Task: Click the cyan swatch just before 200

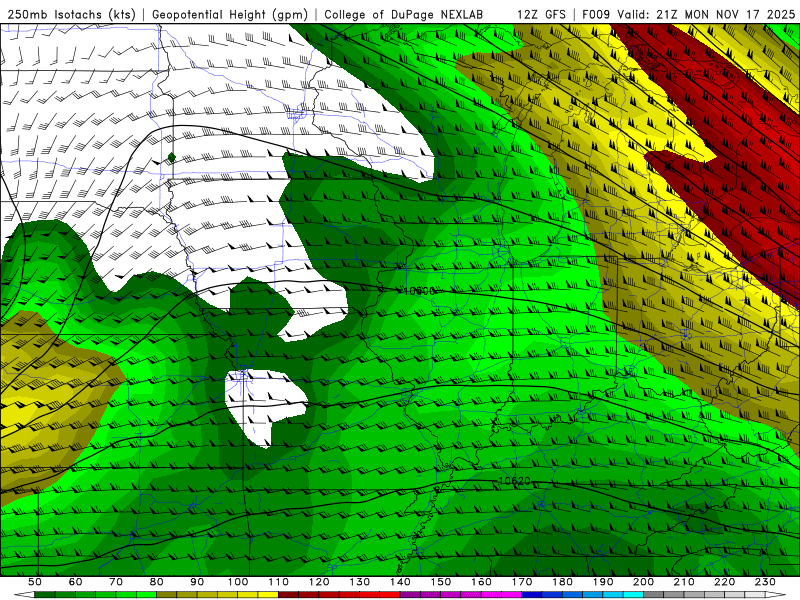Action: point(633,595)
